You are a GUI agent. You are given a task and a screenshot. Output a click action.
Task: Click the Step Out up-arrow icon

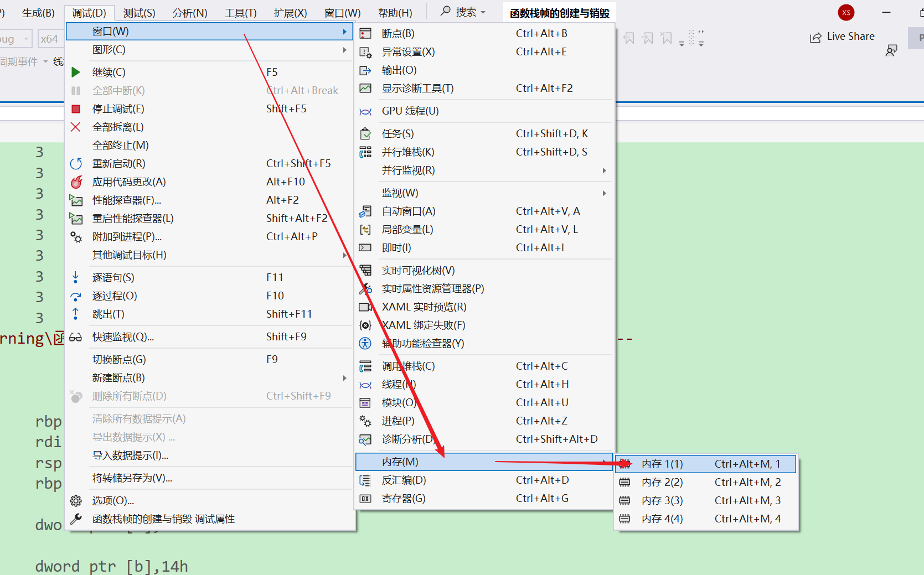(76, 314)
